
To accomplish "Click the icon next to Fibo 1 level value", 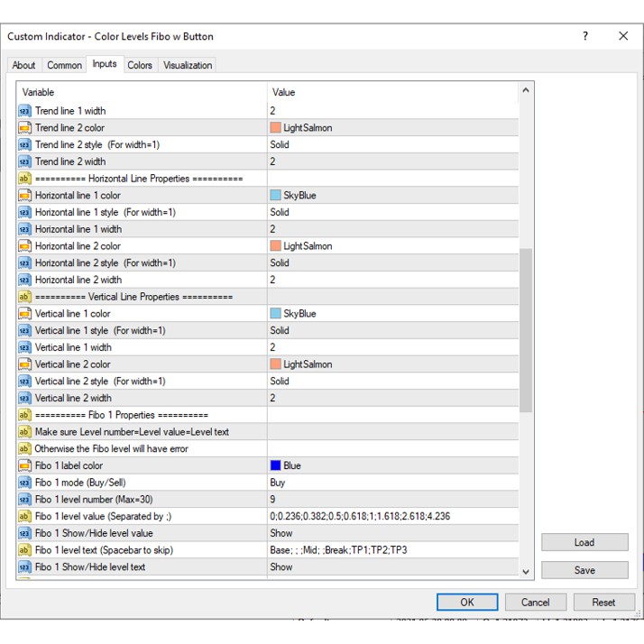I will [x=24, y=517].
